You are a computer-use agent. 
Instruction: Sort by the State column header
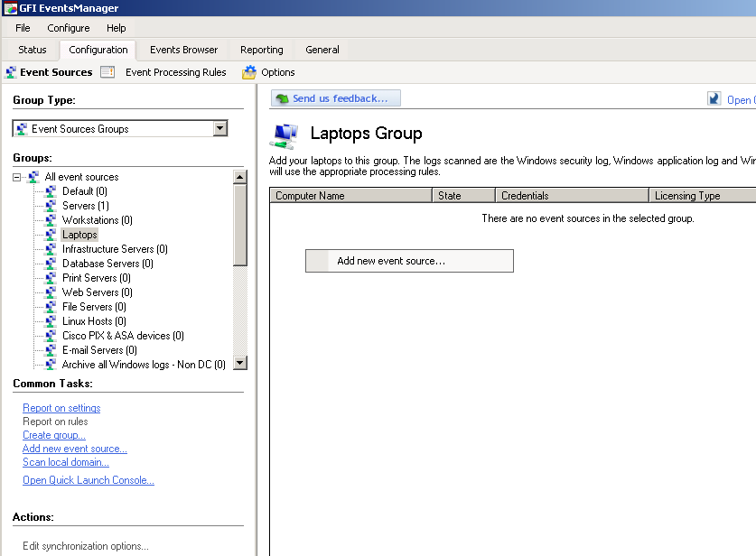point(464,196)
